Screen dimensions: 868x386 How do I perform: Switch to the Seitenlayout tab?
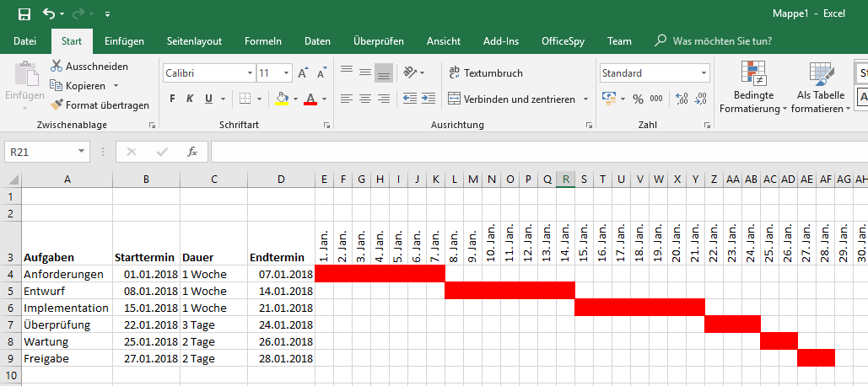tap(194, 40)
